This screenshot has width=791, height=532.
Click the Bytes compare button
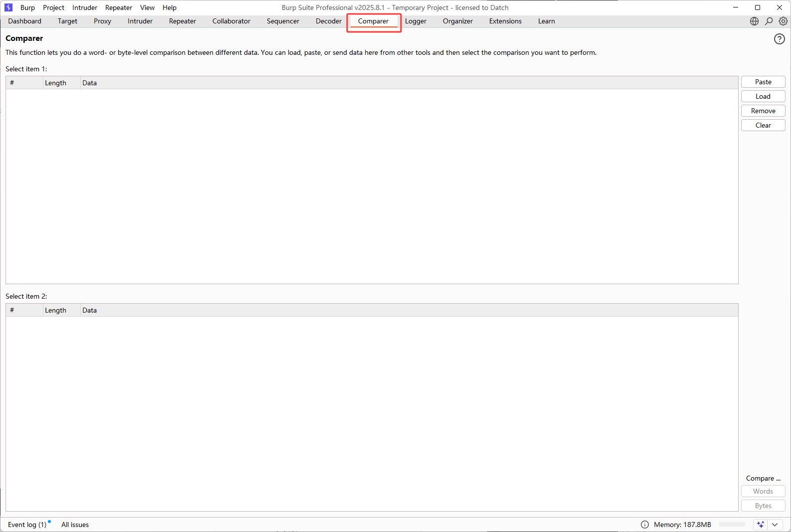(763, 506)
